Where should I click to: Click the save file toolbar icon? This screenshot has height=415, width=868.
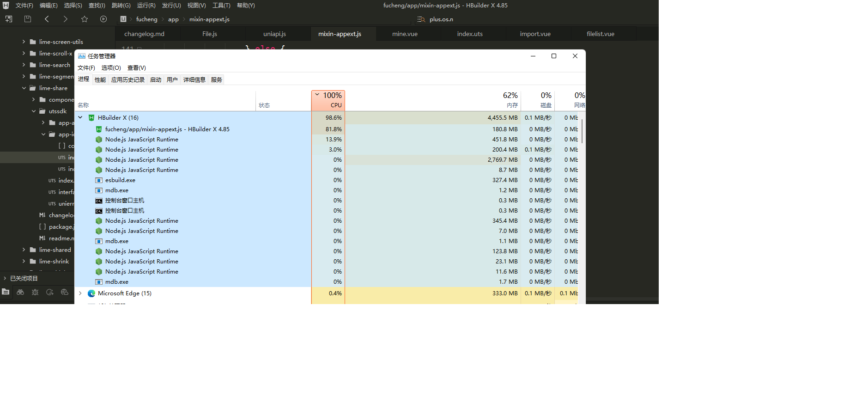[x=28, y=19]
